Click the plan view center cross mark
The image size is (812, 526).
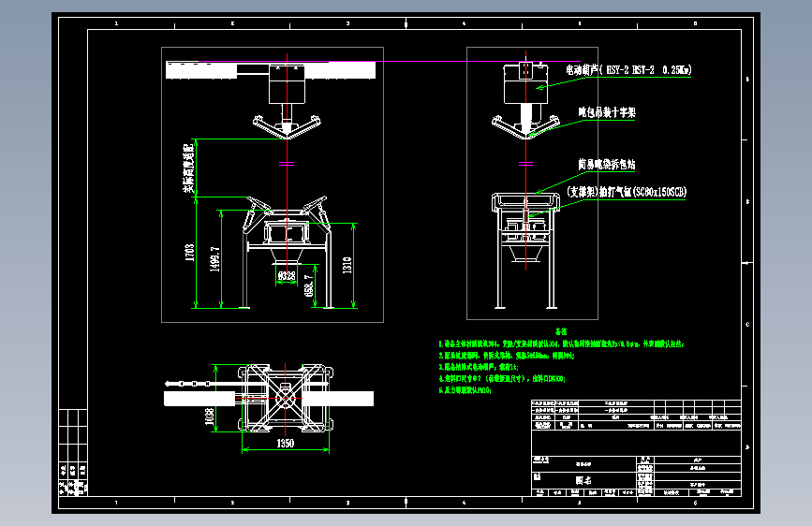[286, 398]
